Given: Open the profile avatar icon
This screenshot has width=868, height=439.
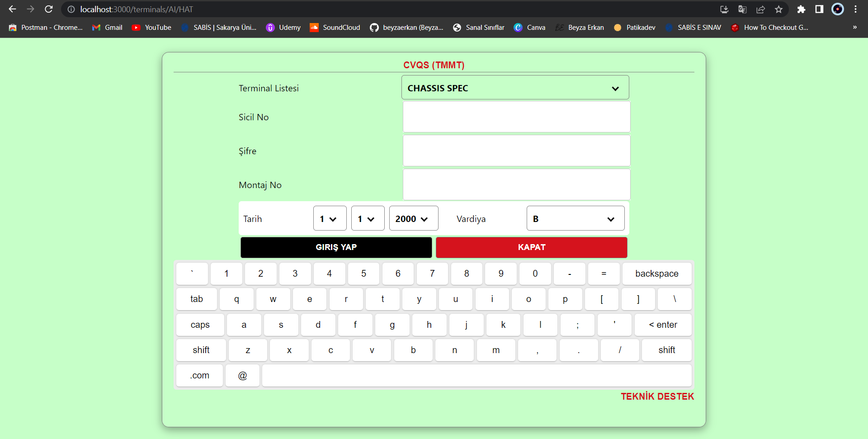Looking at the screenshot, I should pos(838,9).
